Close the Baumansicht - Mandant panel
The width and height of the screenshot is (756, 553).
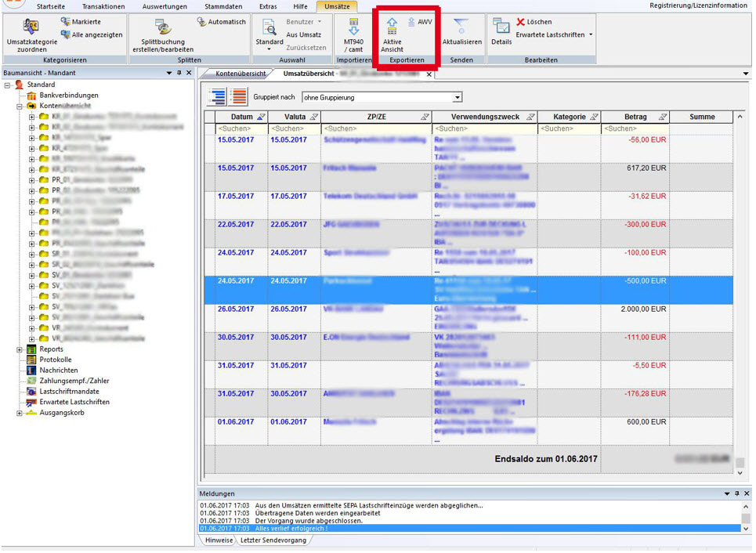(189, 73)
